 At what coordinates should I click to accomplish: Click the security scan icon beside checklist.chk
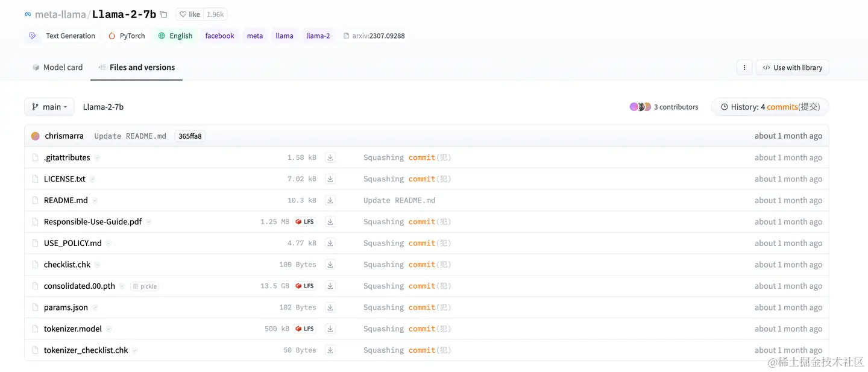click(97, 265)
